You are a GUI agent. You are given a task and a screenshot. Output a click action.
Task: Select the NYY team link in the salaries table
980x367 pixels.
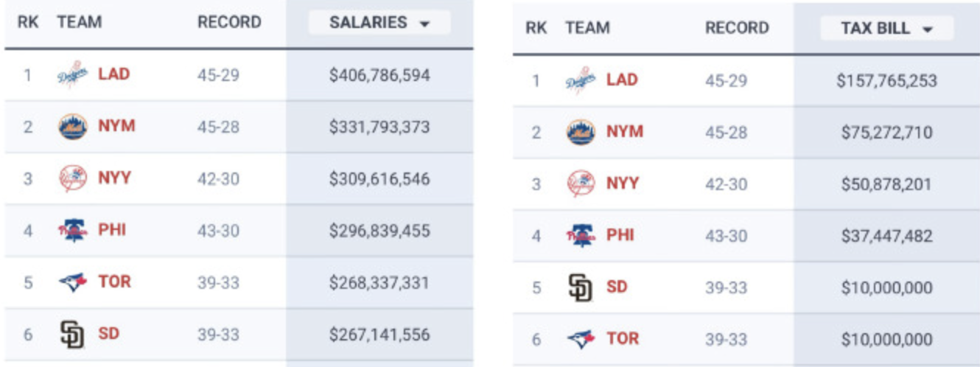click(x=114, y=178)
